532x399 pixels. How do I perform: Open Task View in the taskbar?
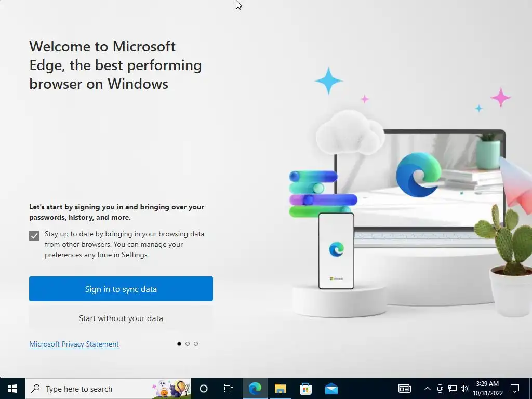coord(229,389)
